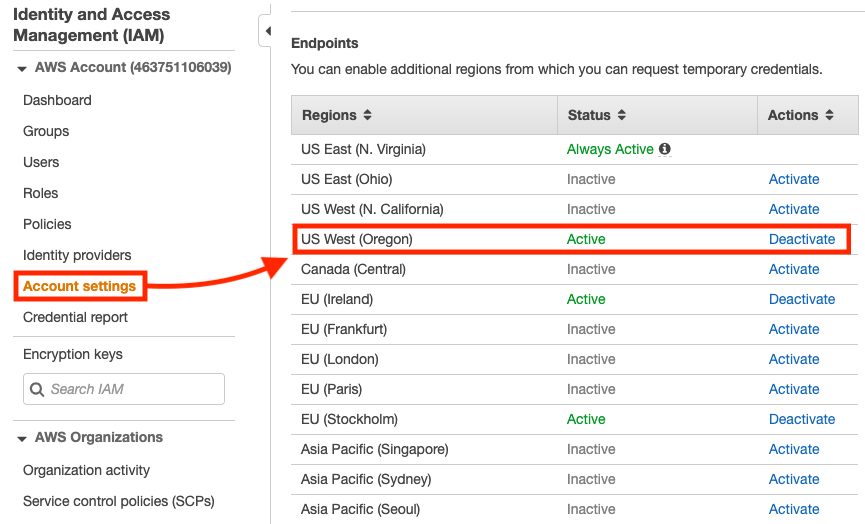Open Credential report page
865x524 pixels.
tap(75, 317)
